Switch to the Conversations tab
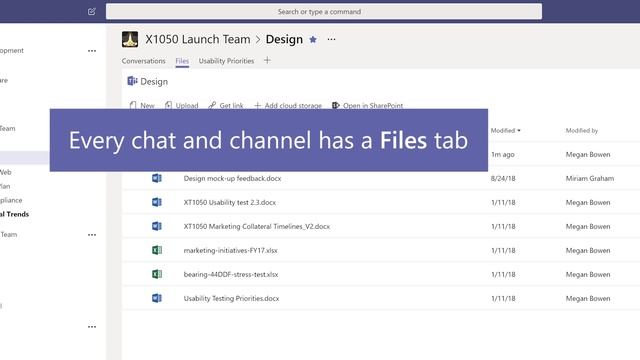This screenshot has height=360, width=640. pyautogui.click(x=143, y=61)
